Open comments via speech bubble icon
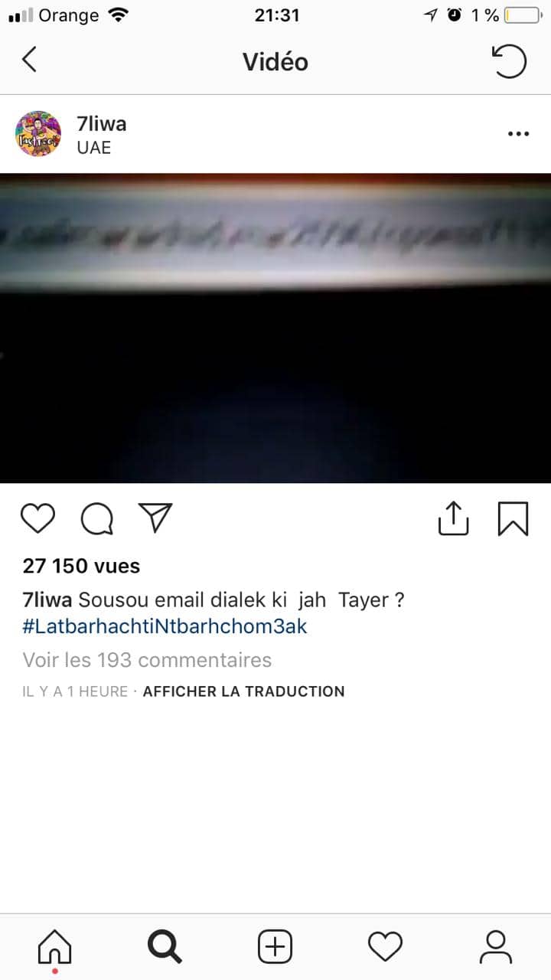The image size is (551, 980). coord(97,518)
